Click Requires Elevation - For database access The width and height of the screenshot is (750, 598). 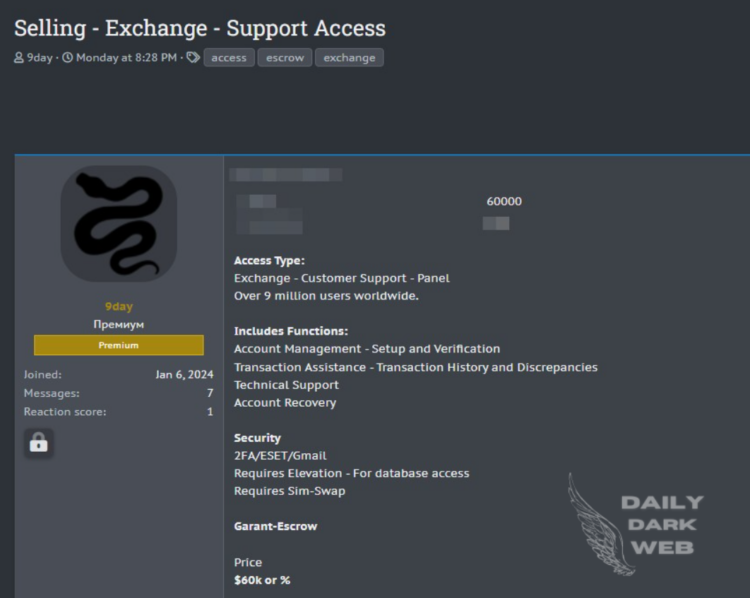pos(352,474)
